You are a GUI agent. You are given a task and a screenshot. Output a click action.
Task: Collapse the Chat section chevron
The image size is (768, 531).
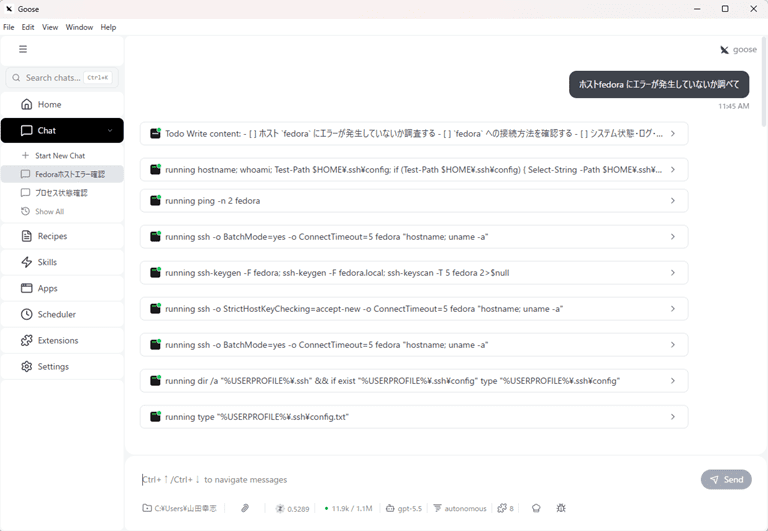pos(110,130)
